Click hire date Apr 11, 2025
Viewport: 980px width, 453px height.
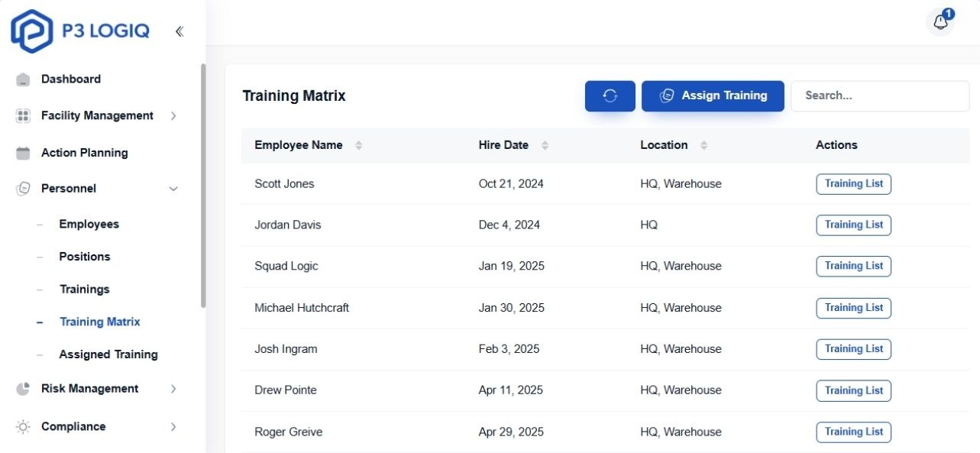[x=511, y=390]
